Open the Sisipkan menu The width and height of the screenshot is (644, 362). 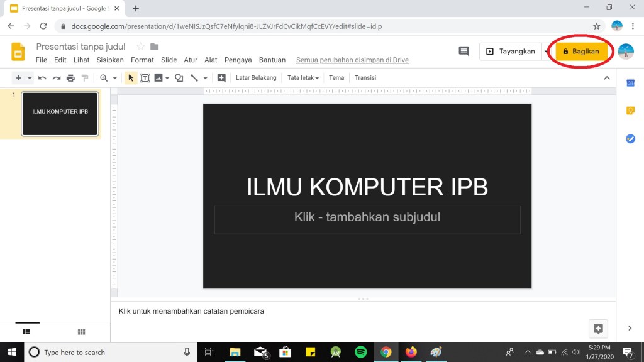coord(110,60)
